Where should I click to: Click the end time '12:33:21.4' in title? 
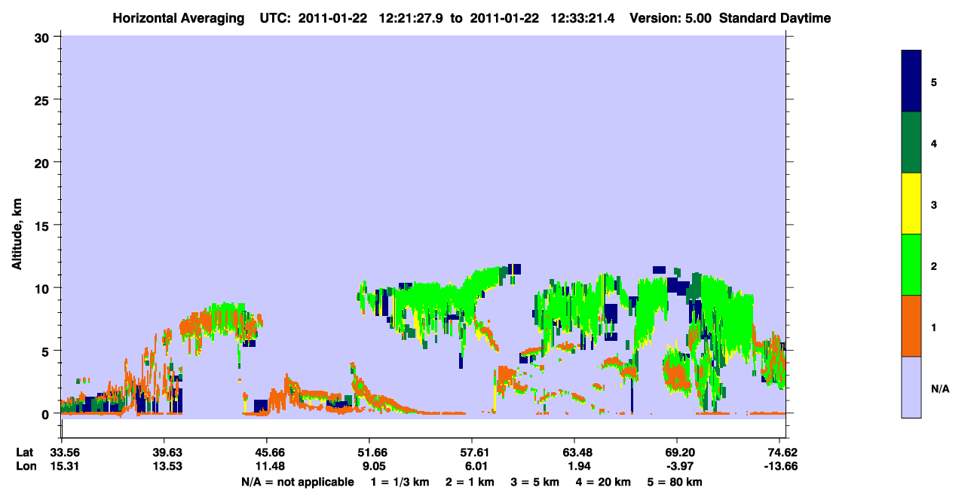[583, 18]
